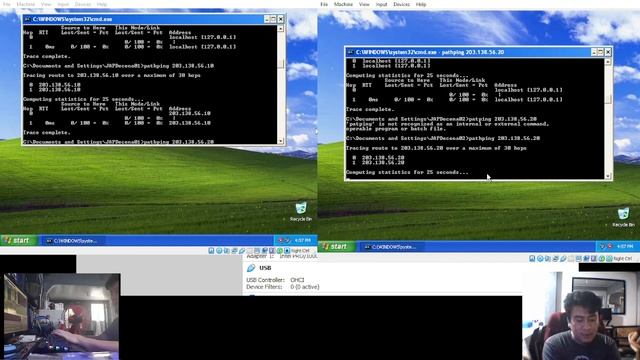640x360 pixels.
Task: Click Start button in left XP desktop
Action: tap(18, 240)
